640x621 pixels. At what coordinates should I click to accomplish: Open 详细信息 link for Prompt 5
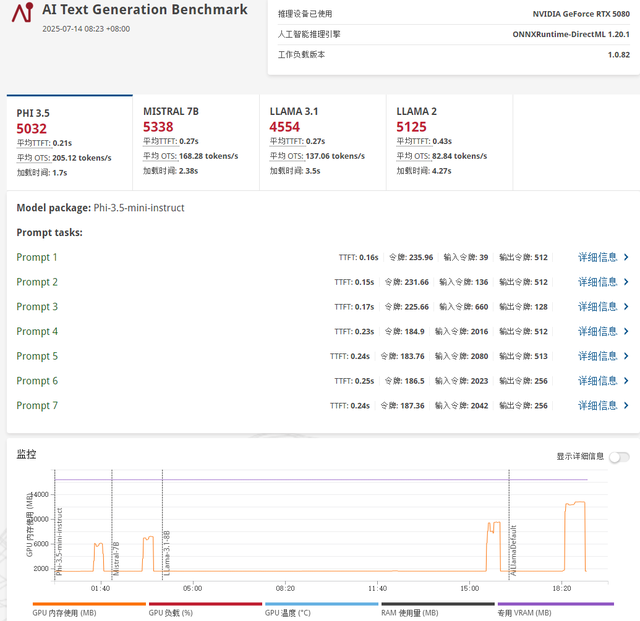tap(603, 356)
